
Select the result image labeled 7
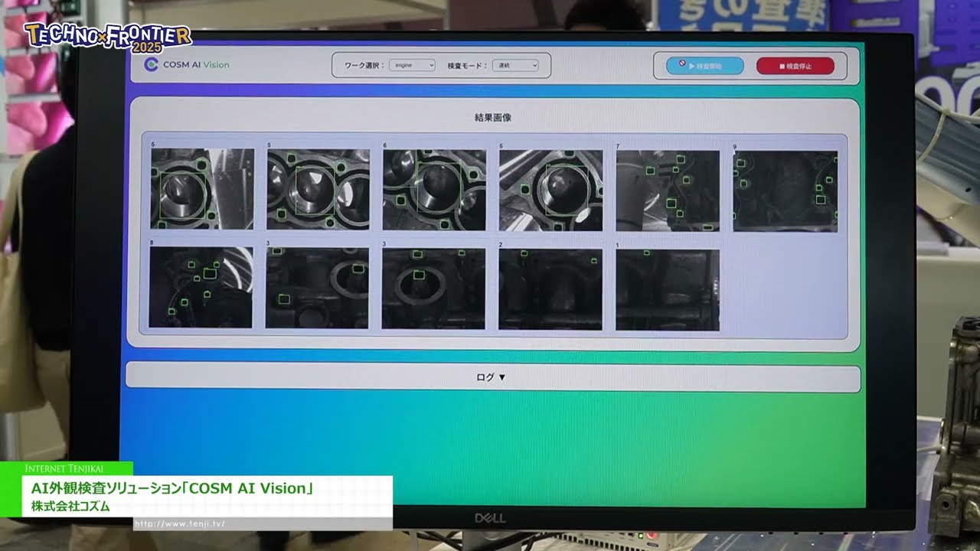tap(668, 191)
